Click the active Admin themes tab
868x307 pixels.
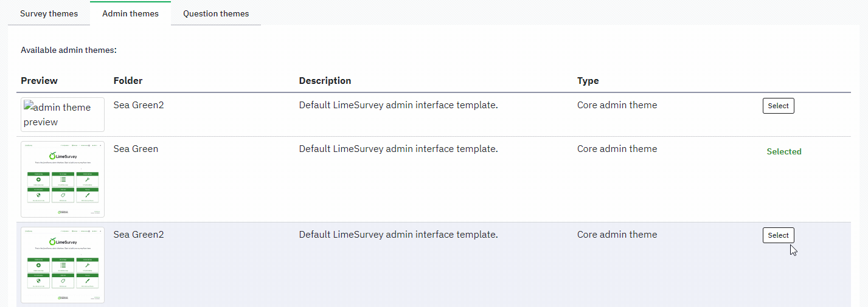click(x=130, y=13)
